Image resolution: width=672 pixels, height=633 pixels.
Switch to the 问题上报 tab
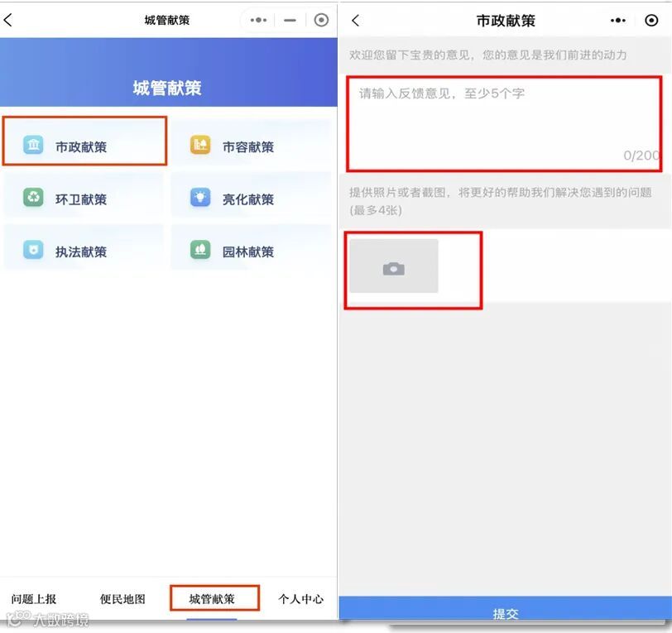click(36, 598)
